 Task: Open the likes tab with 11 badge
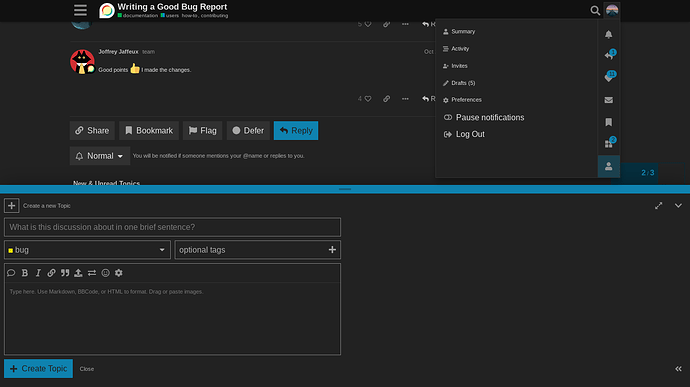point(609,77)
